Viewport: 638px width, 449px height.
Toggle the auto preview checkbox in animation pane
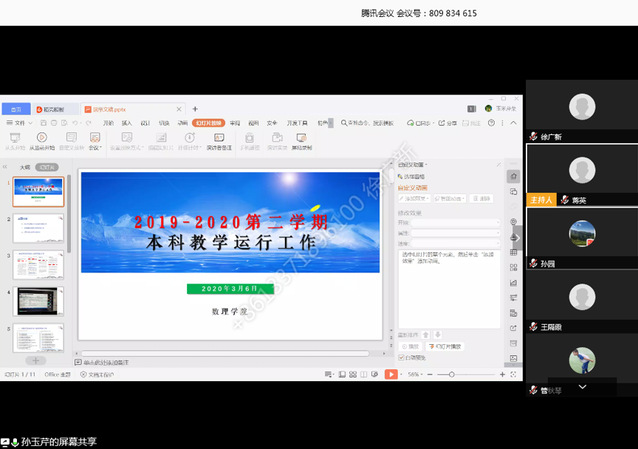[x=402, y=355]
